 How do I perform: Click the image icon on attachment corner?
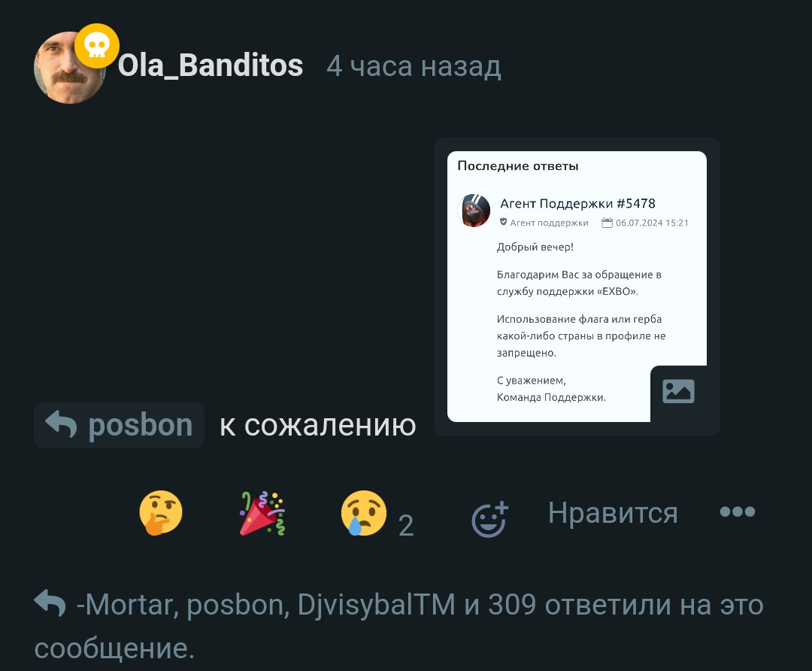[x=678, y=391]
